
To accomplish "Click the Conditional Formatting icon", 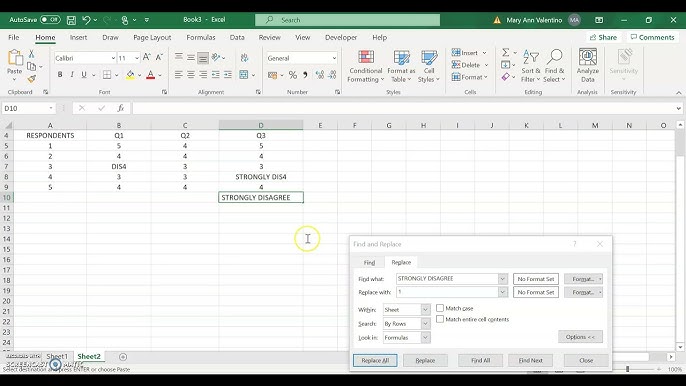I will point(366,58).
